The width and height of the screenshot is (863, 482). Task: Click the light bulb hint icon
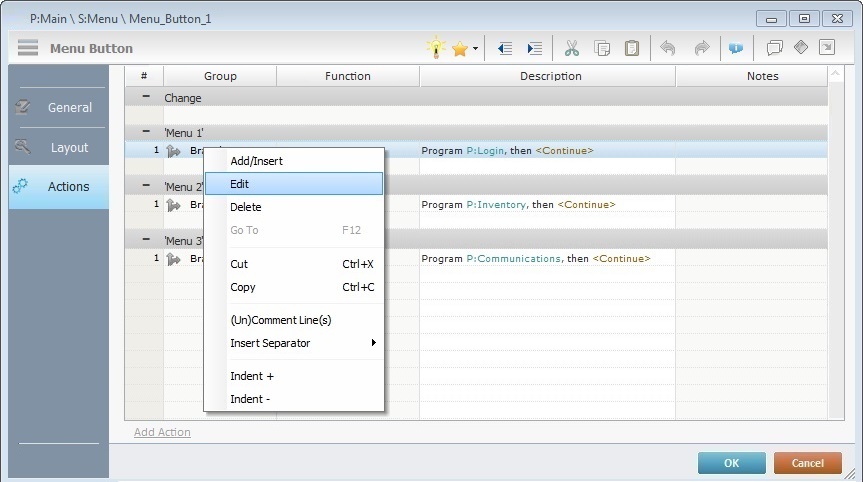coord(435,48)
